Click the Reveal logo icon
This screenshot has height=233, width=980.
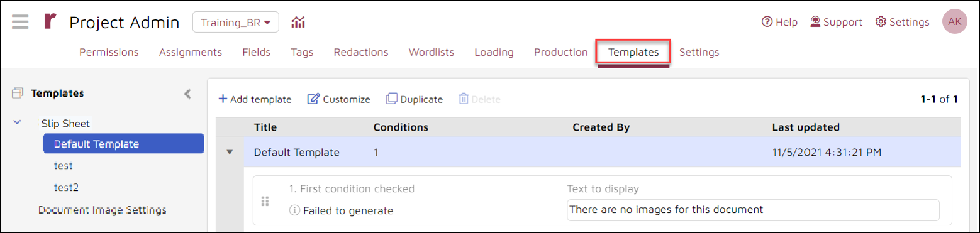pyautogui.click(x=50, y=21)
